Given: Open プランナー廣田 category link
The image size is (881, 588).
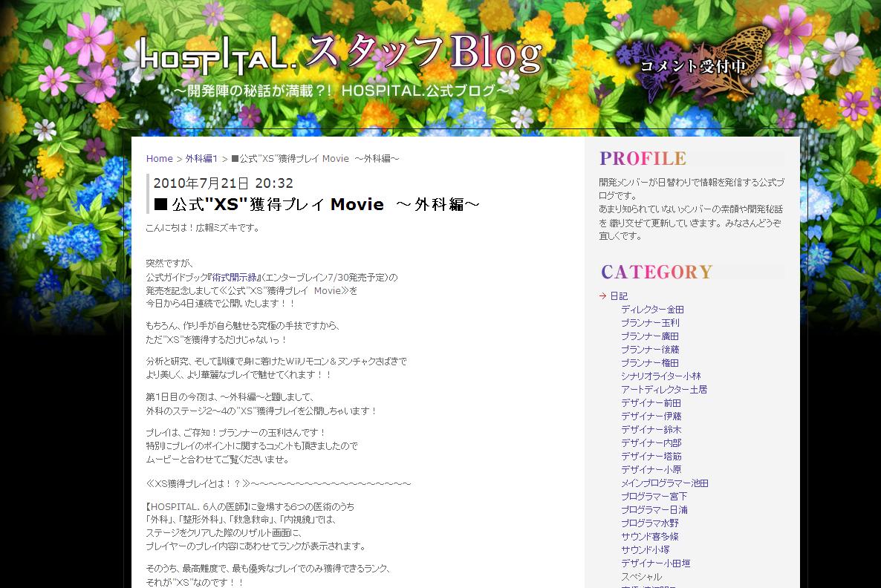Looking at the screenshot, I should (x=649, y=336).
